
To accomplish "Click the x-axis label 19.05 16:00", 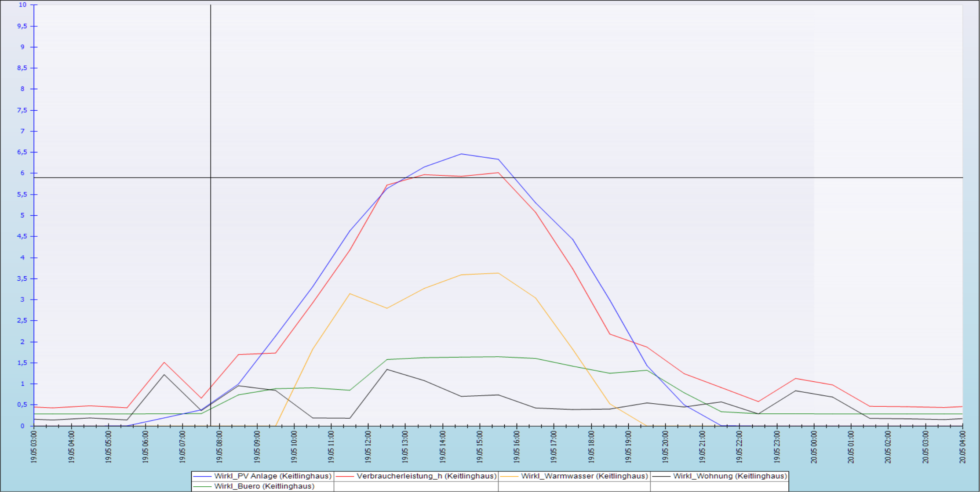I will pyautogui.click(x=517, y=447).
